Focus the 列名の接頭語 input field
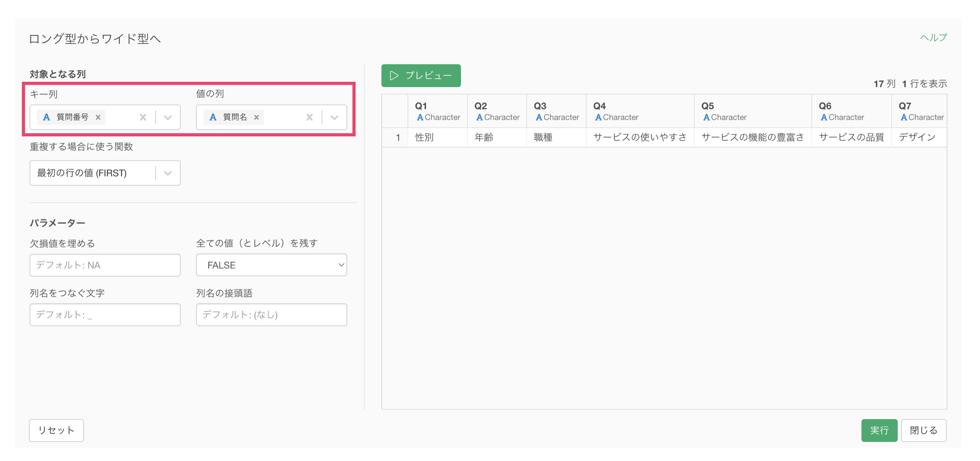 pos(272,314)
